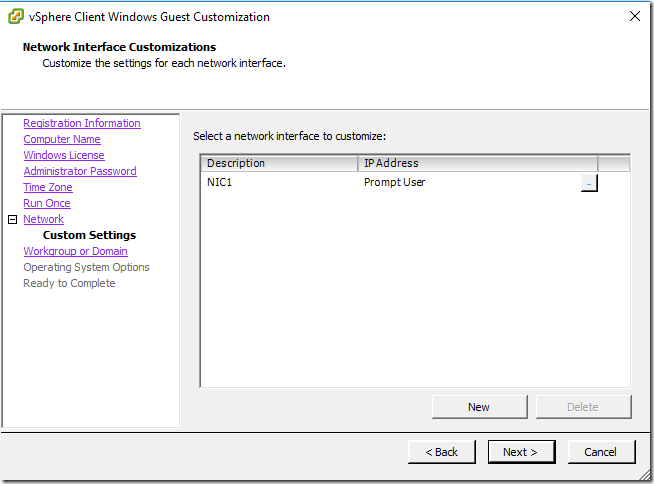The height and width of the screenshot is (484, 654).
Task: Click the disabled Delete button
Action: point(584,407)
